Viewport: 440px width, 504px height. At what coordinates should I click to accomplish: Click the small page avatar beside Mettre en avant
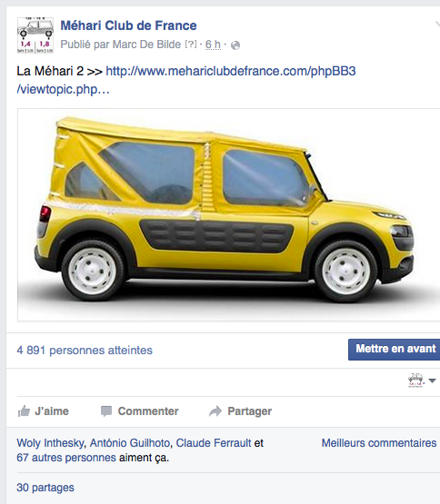tap(415, 380)
